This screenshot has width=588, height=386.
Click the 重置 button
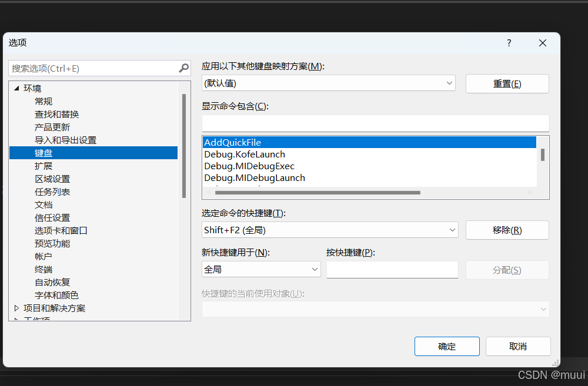507,83
